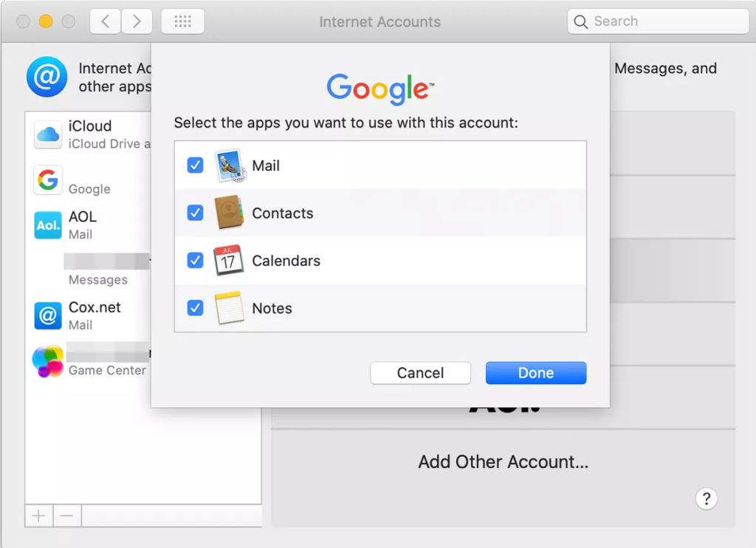This screenshot has width=756, height=548.
Task: Select the AOL Mail account
Action: [x=81, y=225]
